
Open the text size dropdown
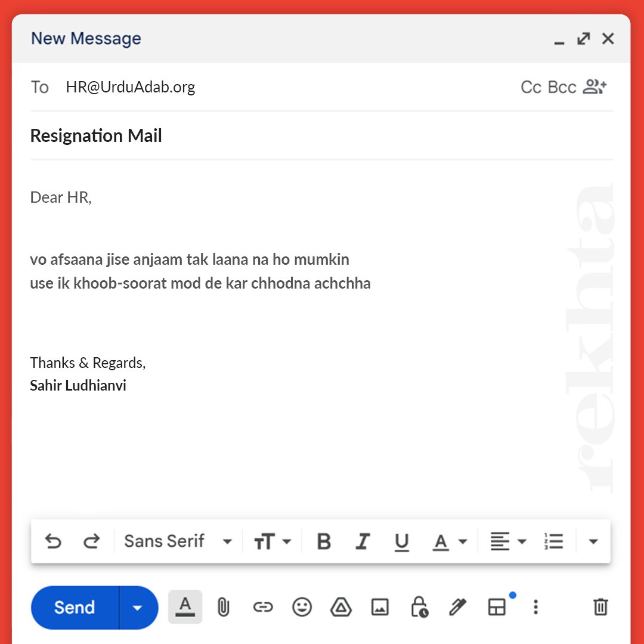tap(273, 541)
